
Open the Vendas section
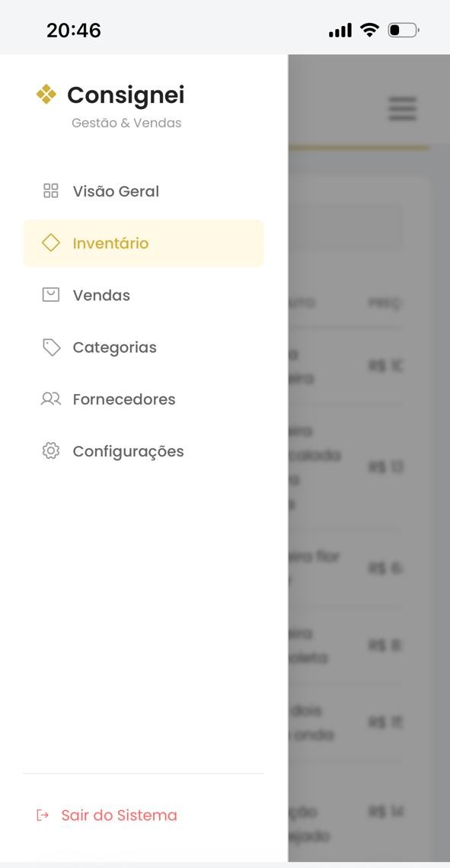[102, 294]
